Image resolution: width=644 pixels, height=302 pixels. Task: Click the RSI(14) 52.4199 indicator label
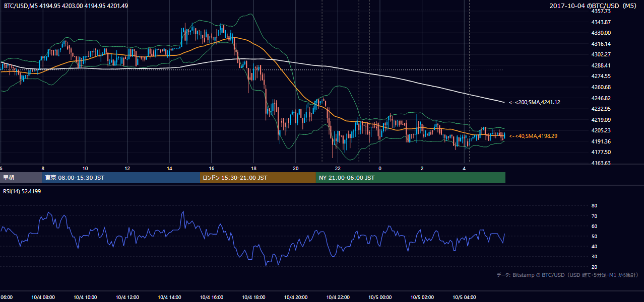coord(23,191)
